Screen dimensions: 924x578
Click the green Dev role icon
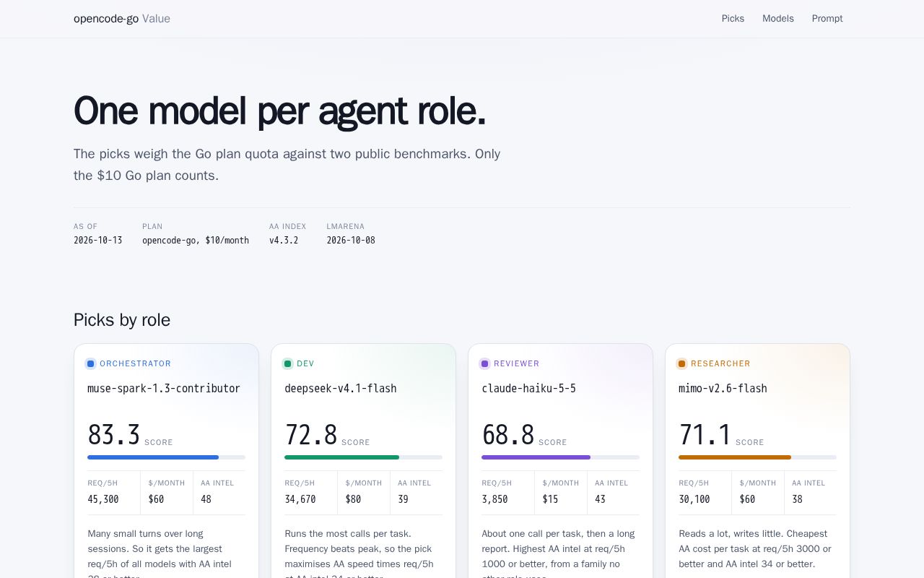click(x=288, y=363)
